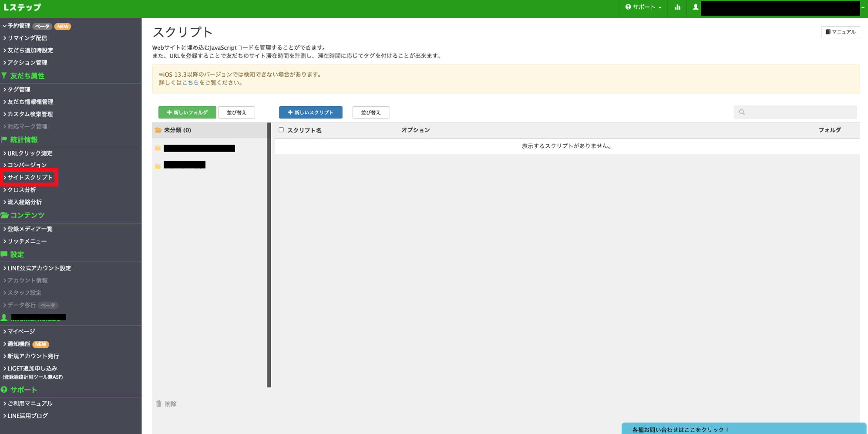Click the 設定 speech bubble icon
This screenshot has height=434, width=868.
tap(4, 254)
